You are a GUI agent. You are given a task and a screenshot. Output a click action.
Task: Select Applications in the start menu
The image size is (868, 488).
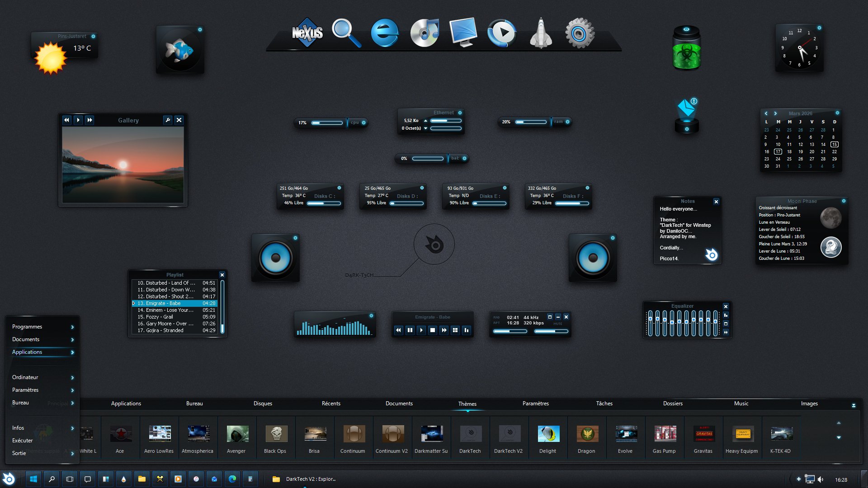point(27,352)
